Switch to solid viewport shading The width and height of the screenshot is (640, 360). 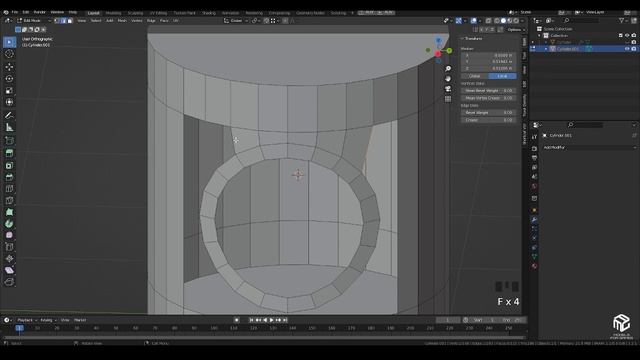click(x=503, y=20)
